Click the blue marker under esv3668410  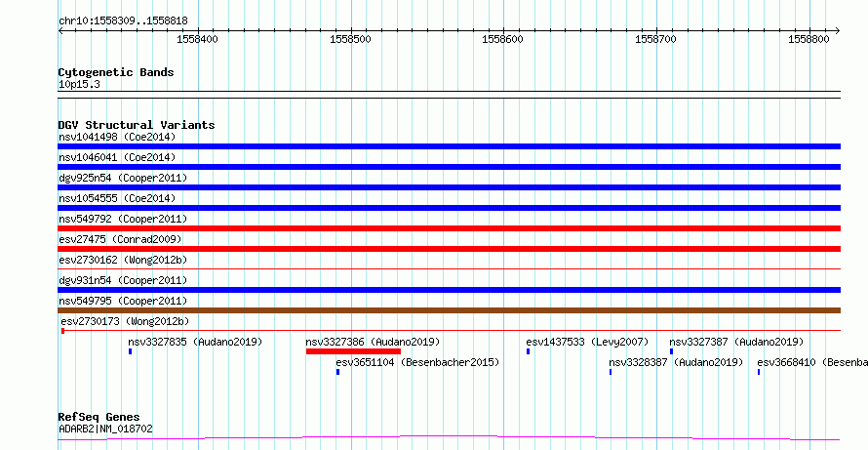[759, 372]
